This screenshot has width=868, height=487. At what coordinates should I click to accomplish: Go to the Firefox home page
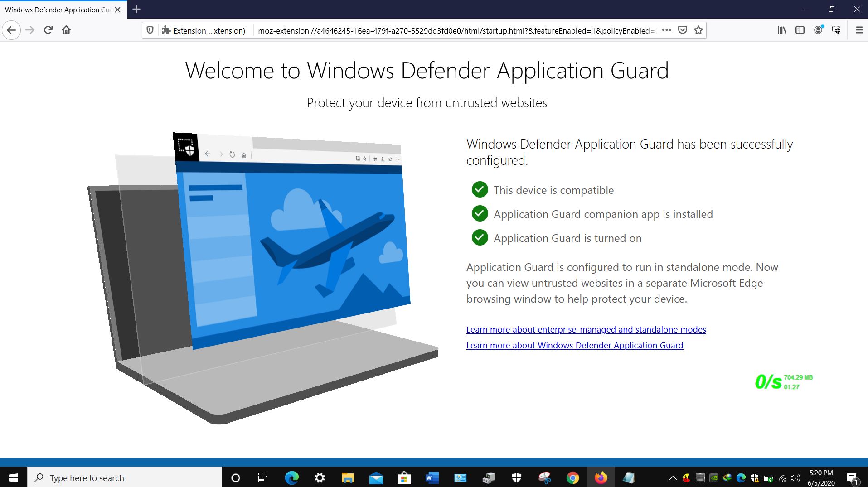[x=66, y=30]
